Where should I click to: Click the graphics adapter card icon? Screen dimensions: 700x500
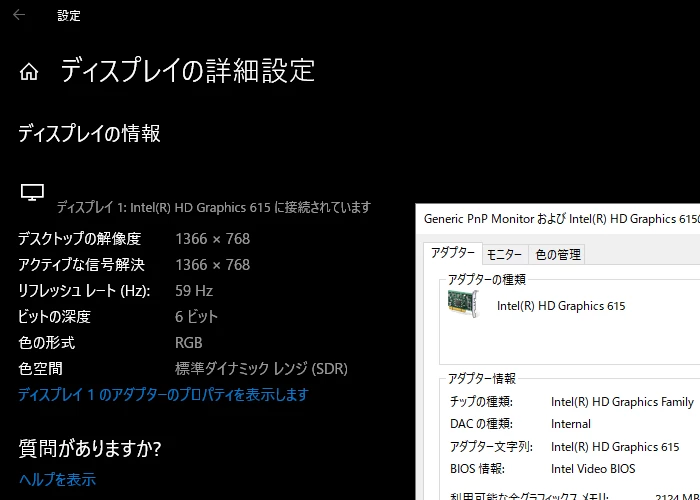[x=463, y=304]
